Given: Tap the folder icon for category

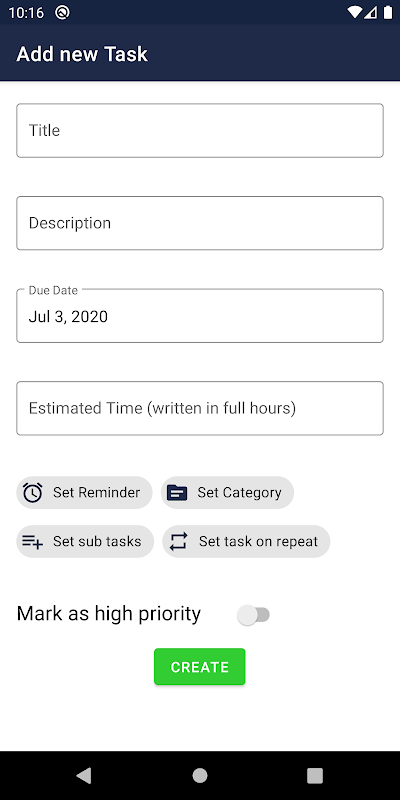Looking at the screenshot, I should pyautogui.click(x=177, y=492).
